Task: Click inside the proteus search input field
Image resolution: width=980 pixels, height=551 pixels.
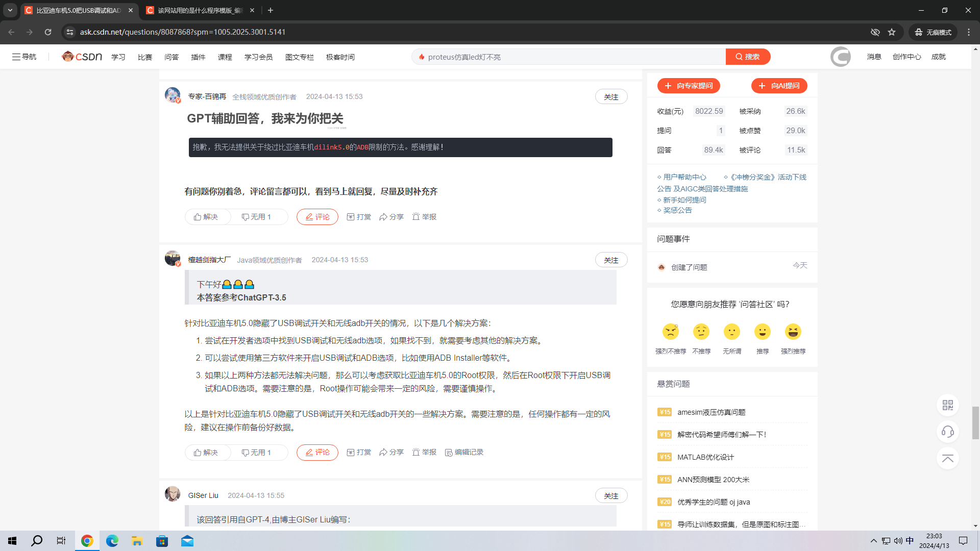Action: 561,57
